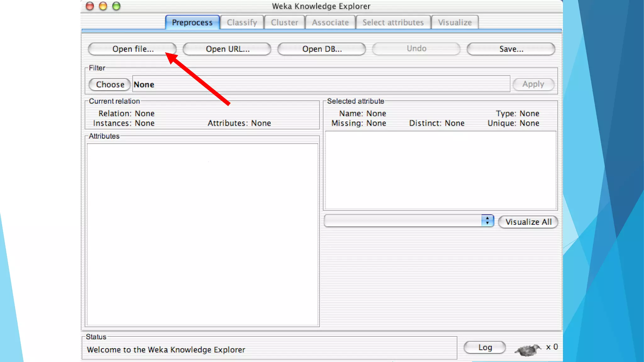The height and width of the screenshot is (362, 644).
Task: Click the Open DB... button
Action: (321, 49)
